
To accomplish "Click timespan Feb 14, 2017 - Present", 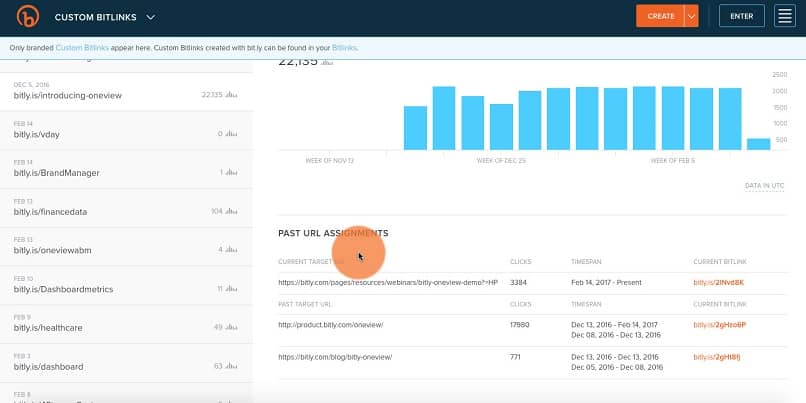I will point(606,283).
